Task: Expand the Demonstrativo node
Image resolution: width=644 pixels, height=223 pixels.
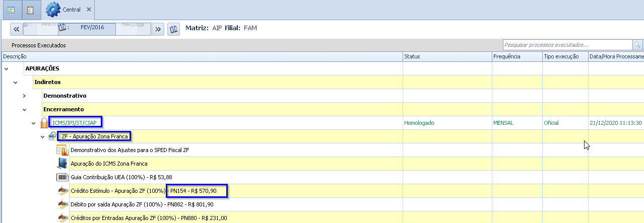Action: [x=24, y=96]
